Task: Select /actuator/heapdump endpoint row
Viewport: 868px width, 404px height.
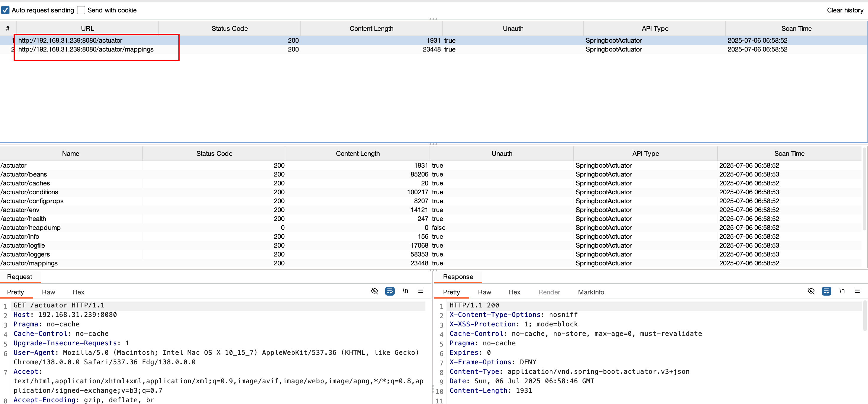Action: tap(431, 228)
